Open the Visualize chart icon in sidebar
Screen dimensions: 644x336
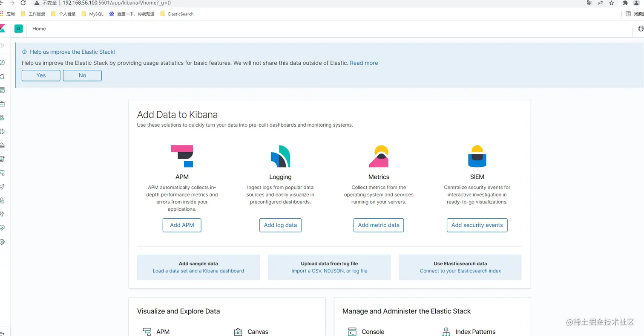pos(2,76)
